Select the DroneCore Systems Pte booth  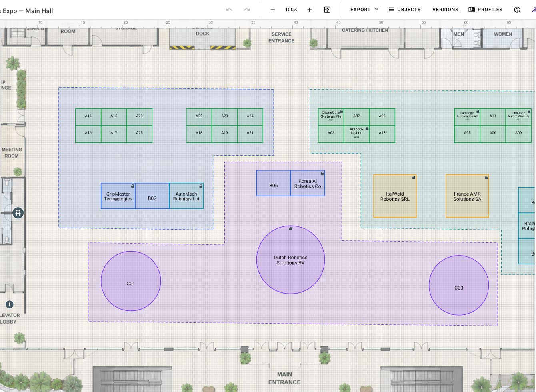[x=331, y=117]
